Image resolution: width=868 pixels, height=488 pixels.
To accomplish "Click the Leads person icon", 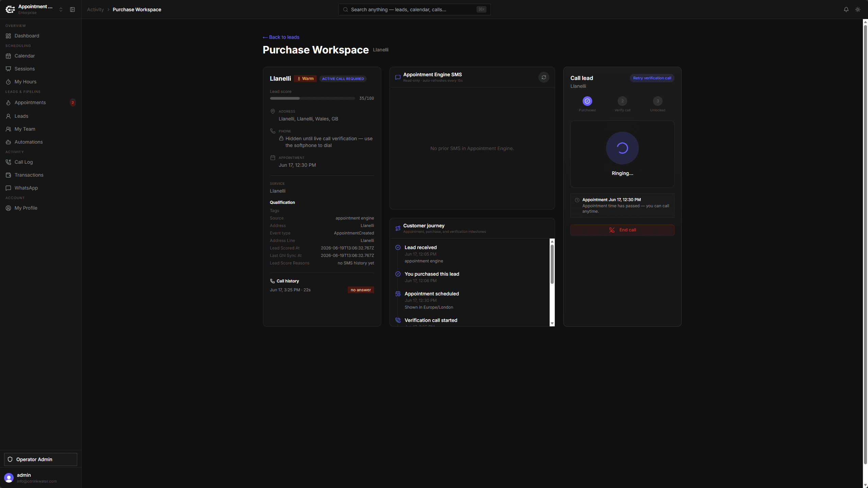I will 9,116.
